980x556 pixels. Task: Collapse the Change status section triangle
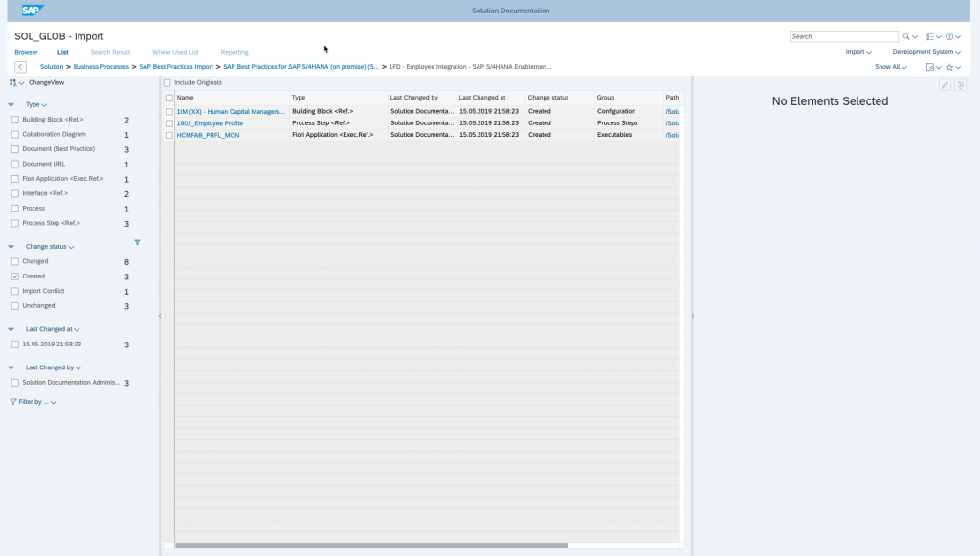coord(11,247)
